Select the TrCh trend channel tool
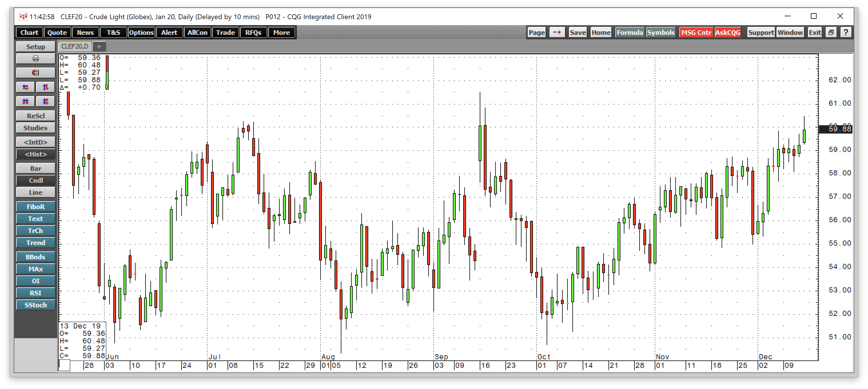Screen dimensions: 868x389 [35, 230]
